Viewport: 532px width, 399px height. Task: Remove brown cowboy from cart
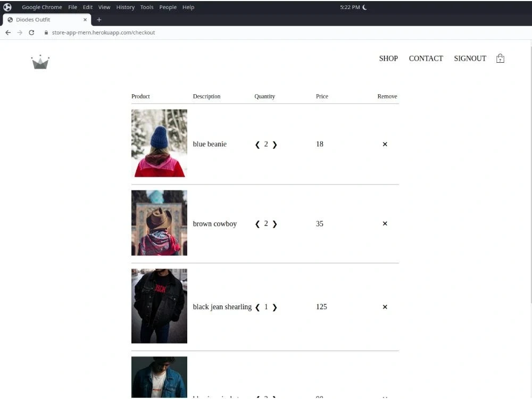[385, 223]
